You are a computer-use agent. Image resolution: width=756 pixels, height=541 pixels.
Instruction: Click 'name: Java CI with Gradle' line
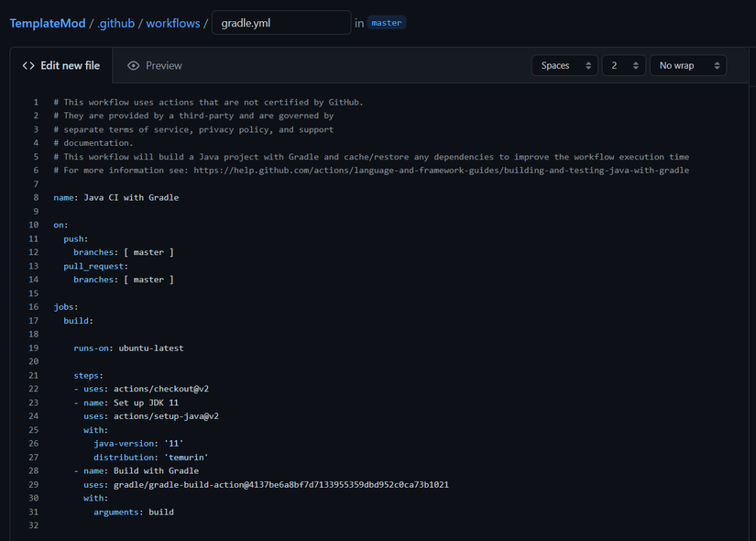click(x=116, y=197)
